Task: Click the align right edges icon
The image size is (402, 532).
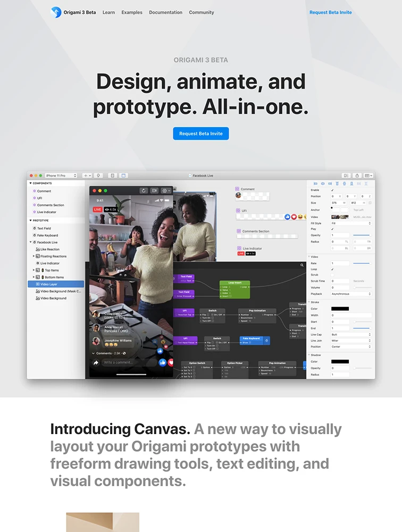Action: coord(330,184)
